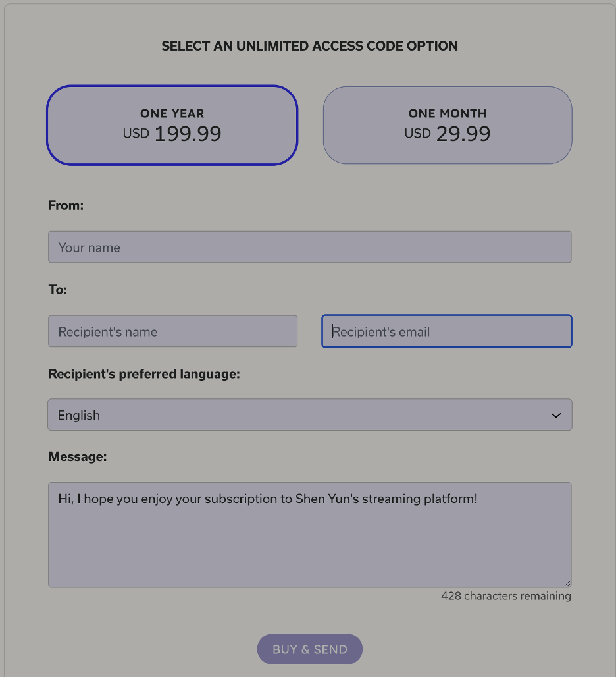Click the USD 199.99 price text
This screenshot has width=616, height=677.
coord(172,134)
